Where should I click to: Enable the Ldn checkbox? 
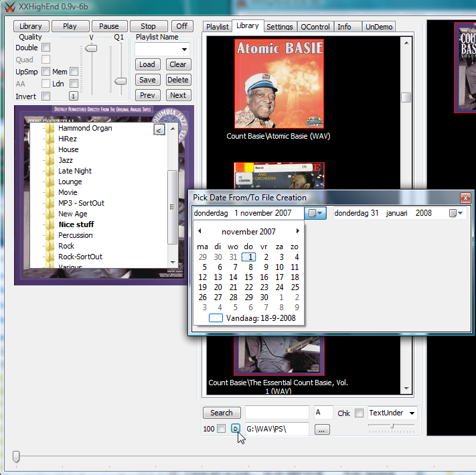point(74,84)
